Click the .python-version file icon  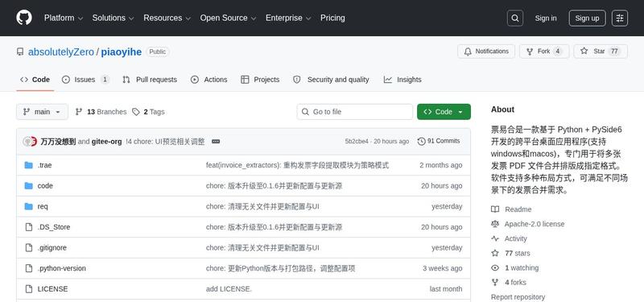[x=28, y=268]
